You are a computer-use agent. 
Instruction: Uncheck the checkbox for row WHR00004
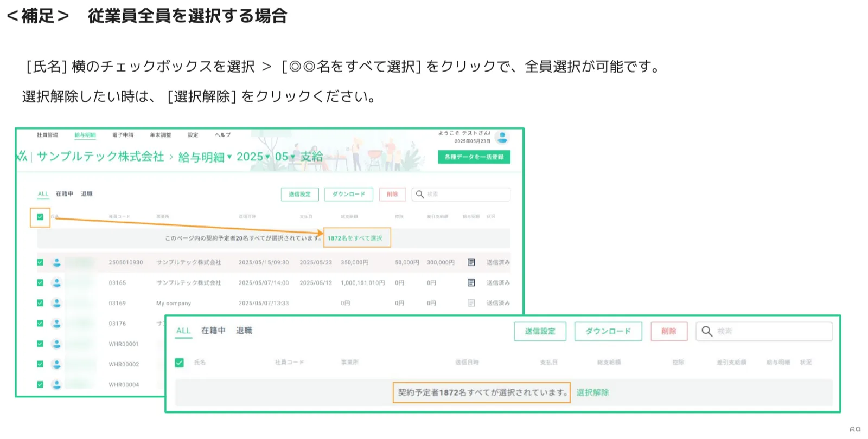pyautogui.click(x=40, y=384)
